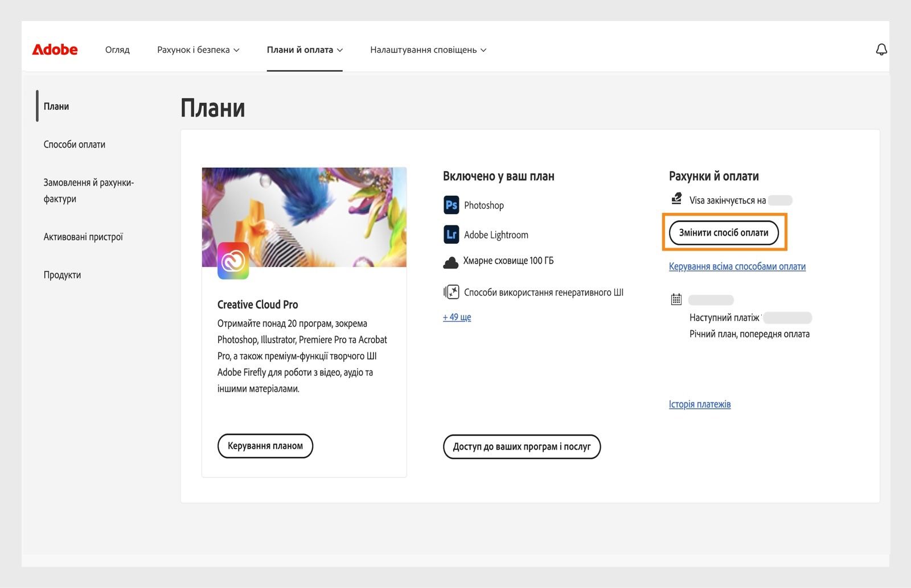The width and height of the screenshot is (911, 588).
Task: Expand the Плани й оплата menu
Action: pos(305,50)
